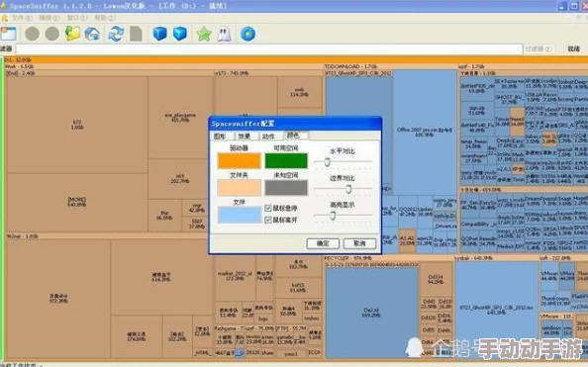Viewport: 588px width, 367px height.
Task: Click the second blue cube icon
Action: [180, 34]
